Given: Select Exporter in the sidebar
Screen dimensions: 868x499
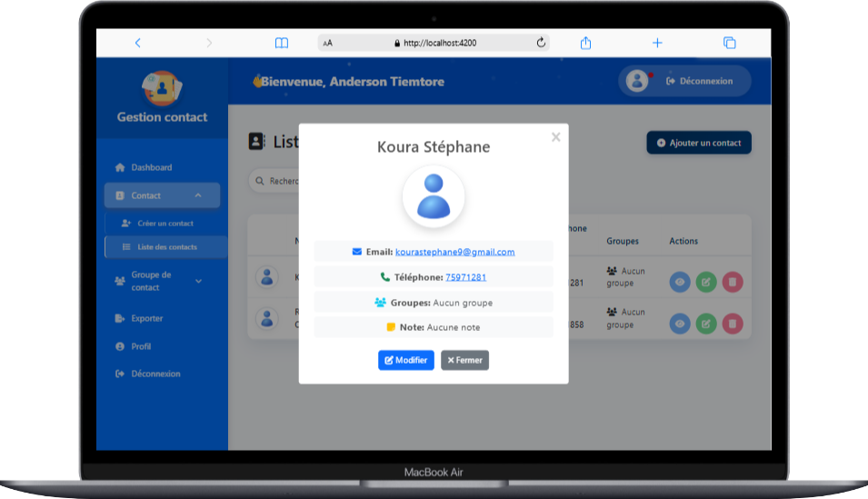Looking at the screenshot, I should (146, 318).
